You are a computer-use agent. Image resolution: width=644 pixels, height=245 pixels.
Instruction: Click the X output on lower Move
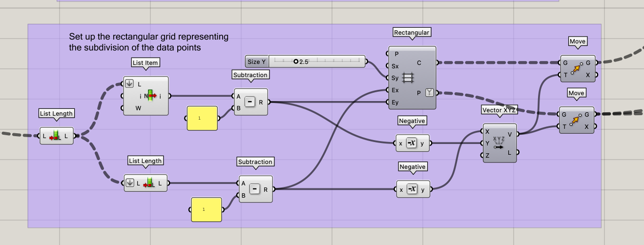[x=587, y=126]
